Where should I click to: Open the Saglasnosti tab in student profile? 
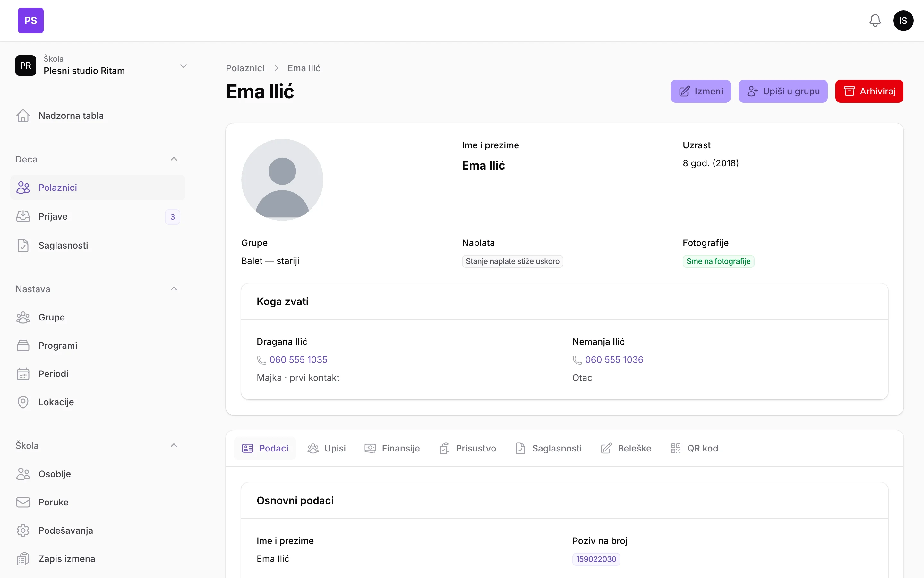click(x=548, y=448)
